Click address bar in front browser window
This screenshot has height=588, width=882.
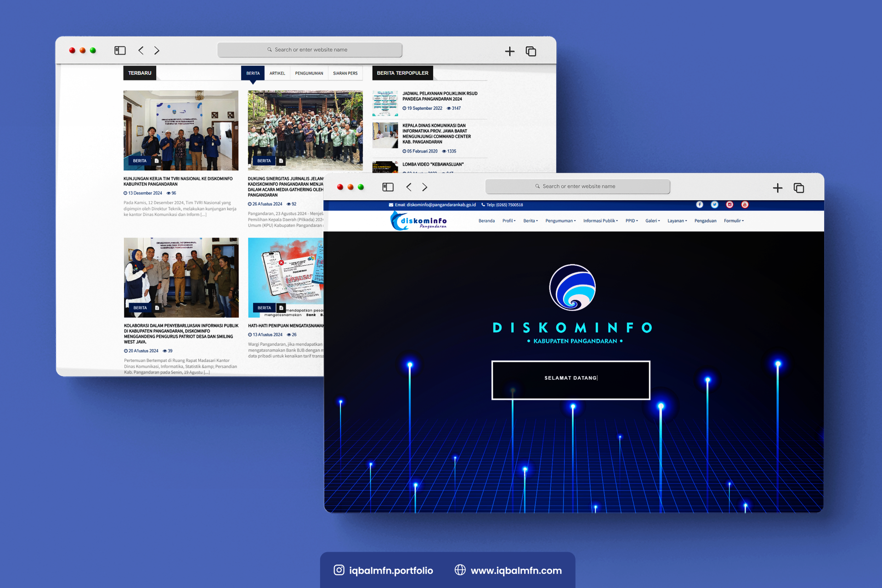(578, 186)
